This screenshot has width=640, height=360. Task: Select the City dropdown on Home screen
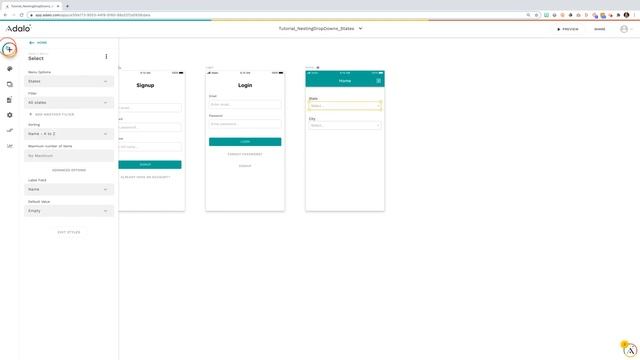tap(345, 125)
